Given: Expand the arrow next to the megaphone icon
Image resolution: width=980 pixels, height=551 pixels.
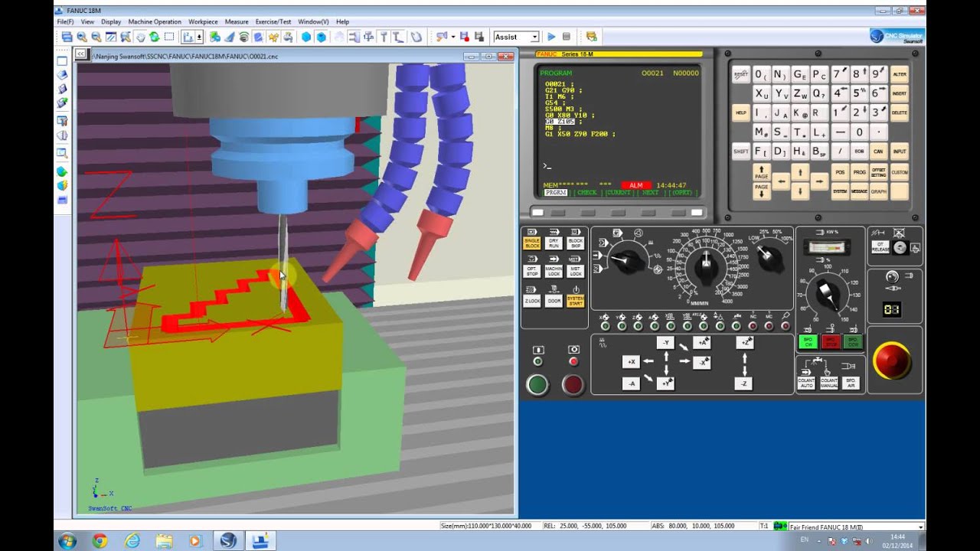Looking at the screenshot, I should click(x=452, y=37).
